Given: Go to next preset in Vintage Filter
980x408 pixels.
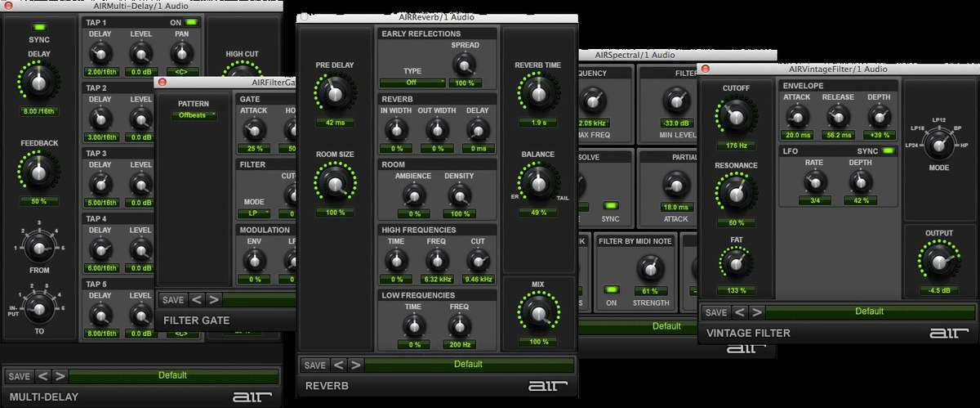Looking at the screenshot, I should (757, 312).
